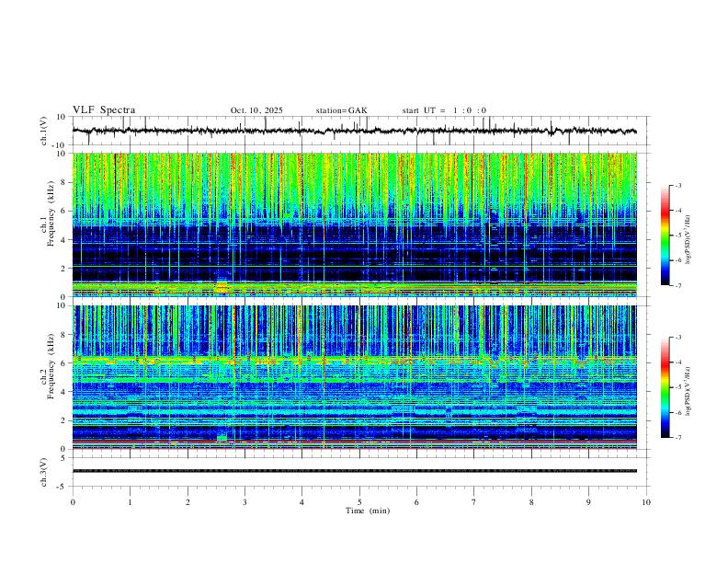This screenshot has height=563, width=728.
Task: Click the "VLF Spectra" plot title
Action: click(x=104, y=110)
